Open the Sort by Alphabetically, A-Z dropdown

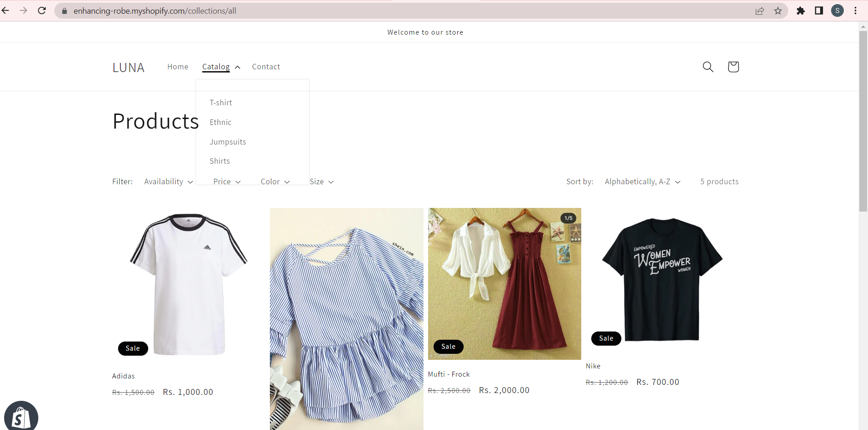tap(643, 181)
